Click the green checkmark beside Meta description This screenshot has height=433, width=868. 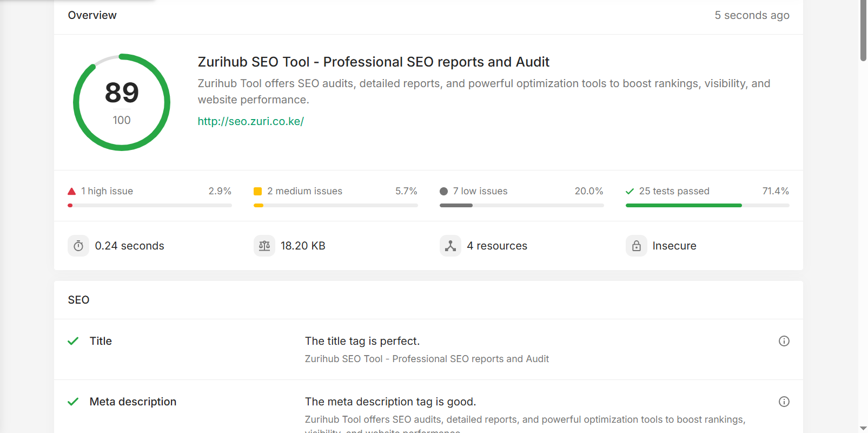pos(73,402)
